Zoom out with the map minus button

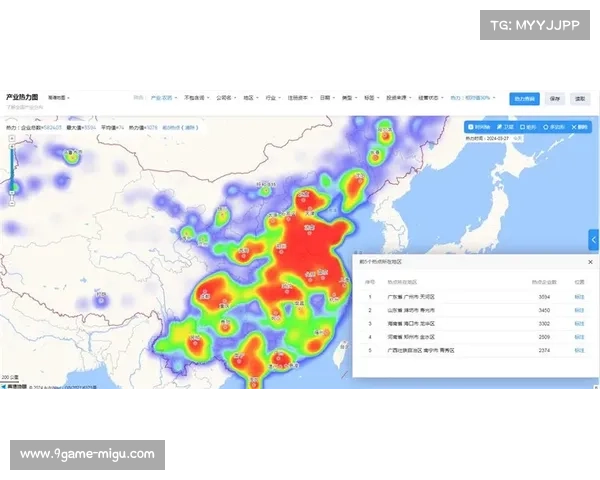tap(12, 203)
